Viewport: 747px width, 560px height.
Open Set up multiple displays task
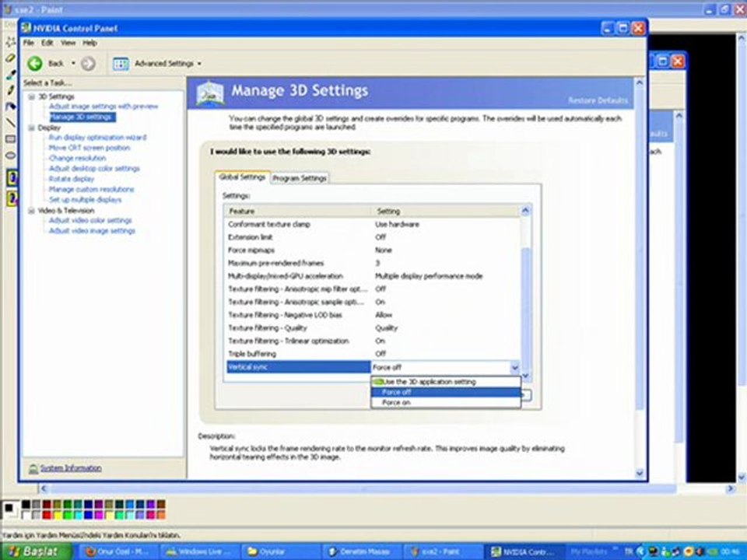(x=86, y=200)
